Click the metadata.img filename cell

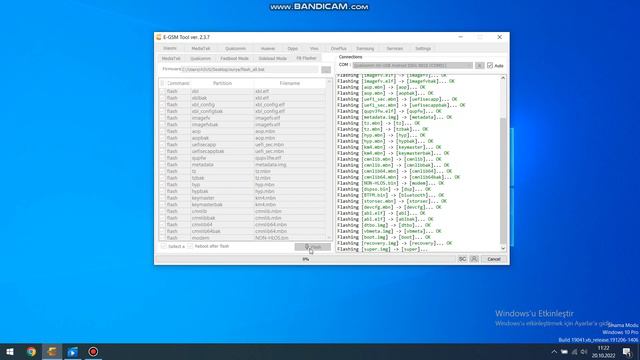(271, 165)
